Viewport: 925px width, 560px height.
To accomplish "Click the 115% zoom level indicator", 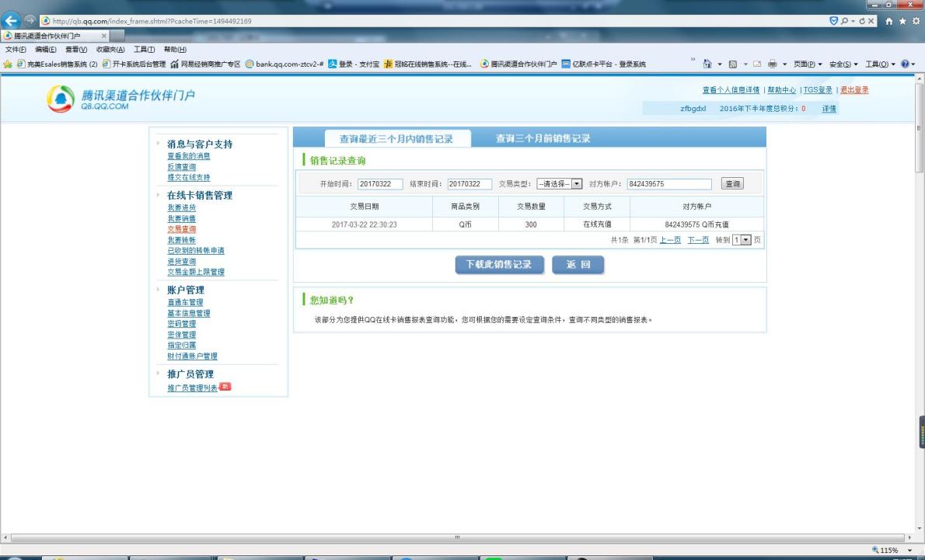I will pos(889,550).
